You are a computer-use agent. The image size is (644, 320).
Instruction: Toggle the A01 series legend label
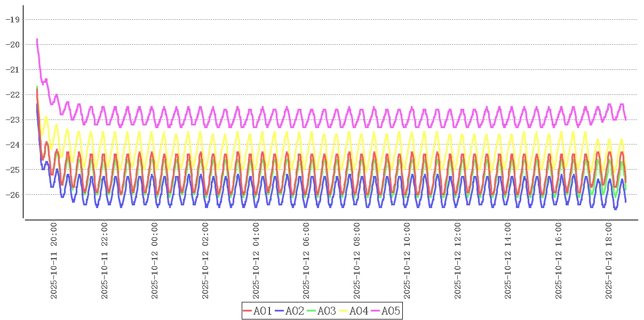[263, 311]
